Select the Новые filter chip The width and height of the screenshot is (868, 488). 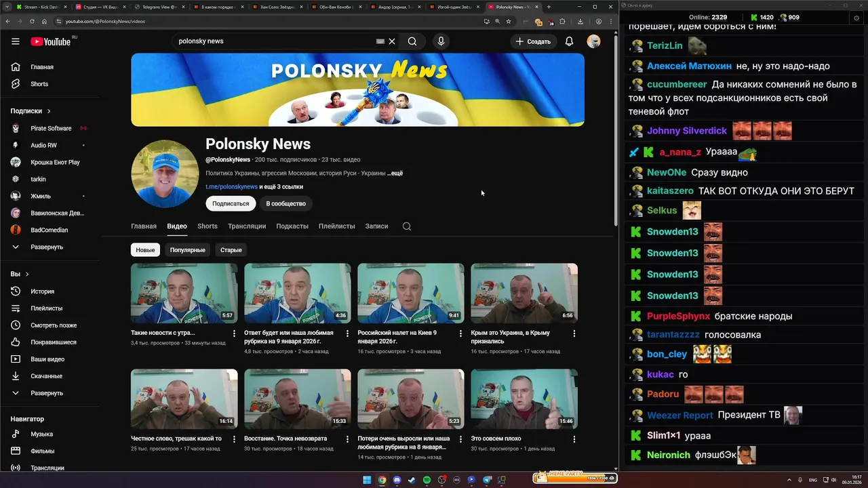tap(145, 250)
